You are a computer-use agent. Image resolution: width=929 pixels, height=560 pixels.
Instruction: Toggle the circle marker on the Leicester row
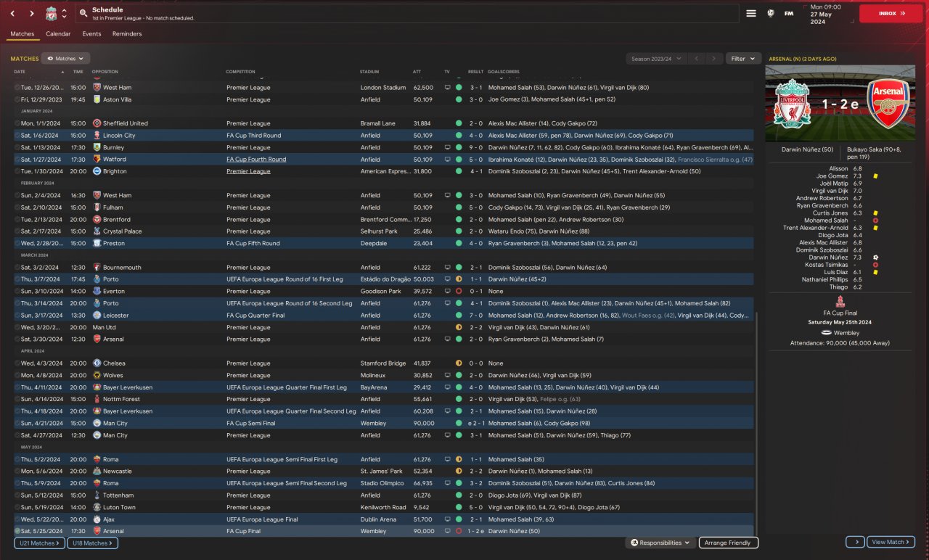click(17, 316)
